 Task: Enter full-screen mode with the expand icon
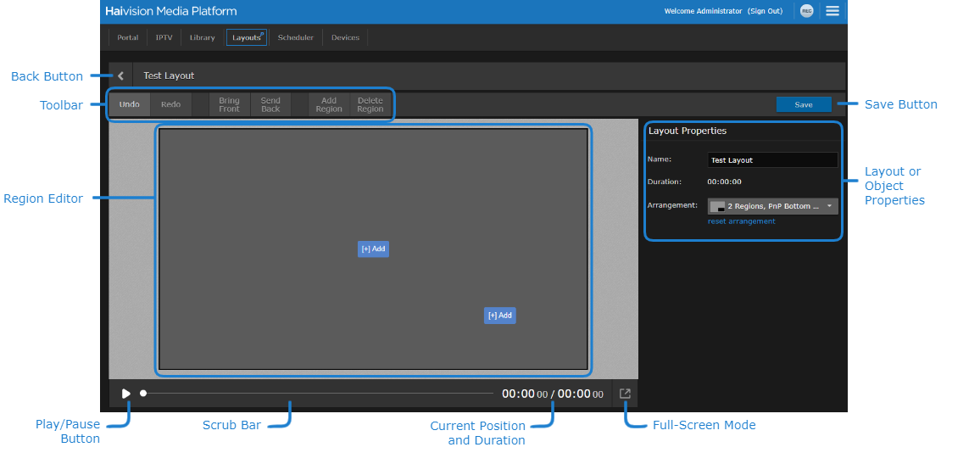click(625, 394)
